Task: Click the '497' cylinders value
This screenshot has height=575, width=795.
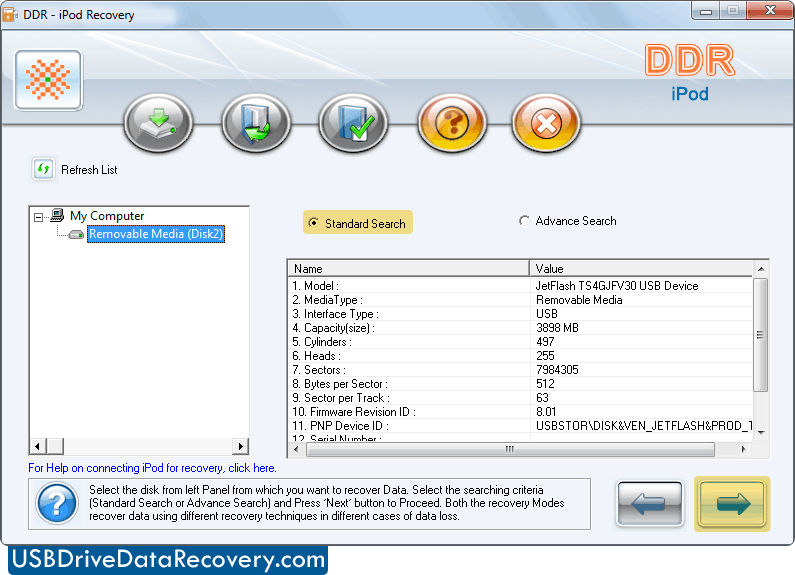Action: [x=545, y=342]
